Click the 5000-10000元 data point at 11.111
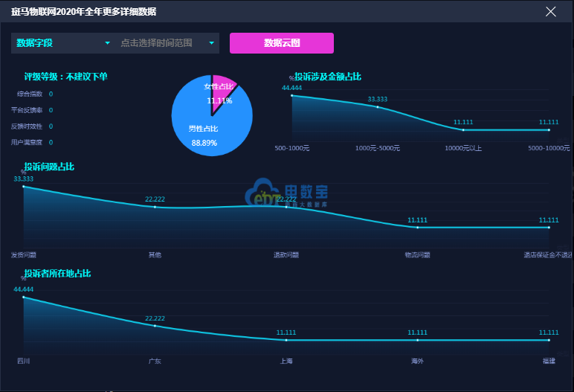574x392 pixels. pos(549,129)
